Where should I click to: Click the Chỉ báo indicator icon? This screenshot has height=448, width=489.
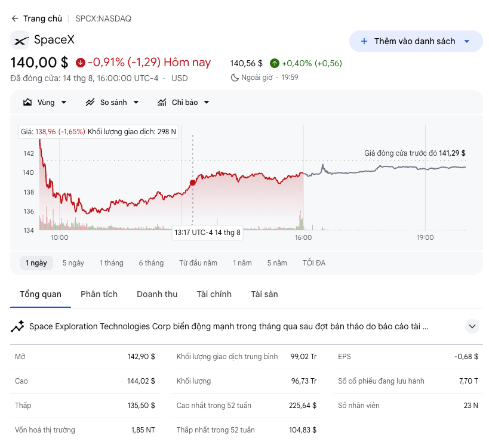(x=162, y=102)
